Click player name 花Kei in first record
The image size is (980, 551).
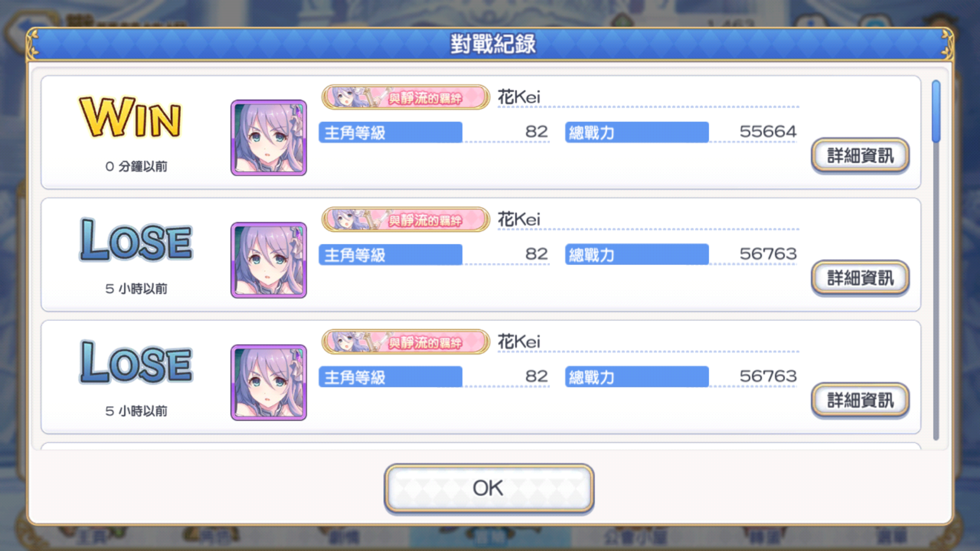(519, 97)
